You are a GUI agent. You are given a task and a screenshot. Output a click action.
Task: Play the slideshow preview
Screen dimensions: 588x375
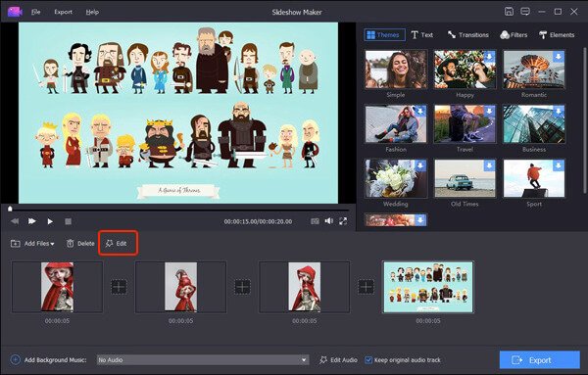(50, 221)
